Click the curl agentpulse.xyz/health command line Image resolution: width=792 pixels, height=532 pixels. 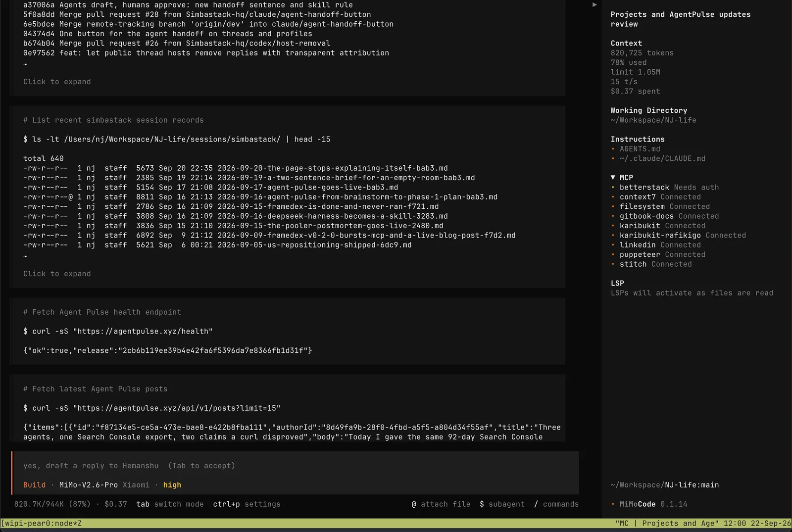[118, 332]
